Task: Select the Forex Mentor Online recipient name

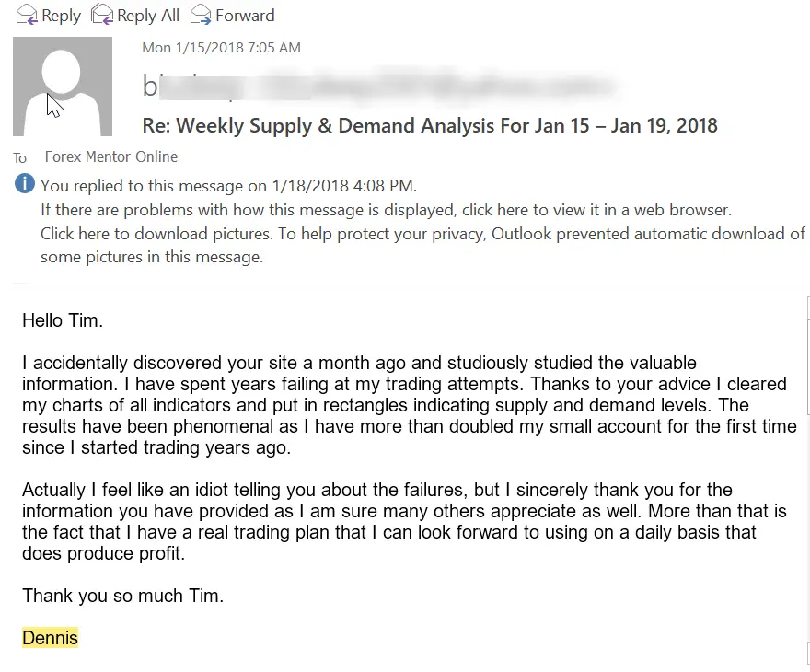Action: pos(110,156)
